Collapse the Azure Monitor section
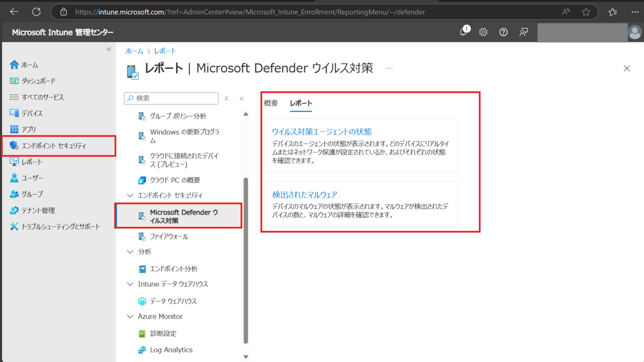The height and width of the screenshot is (362, 644). point(130,317)
